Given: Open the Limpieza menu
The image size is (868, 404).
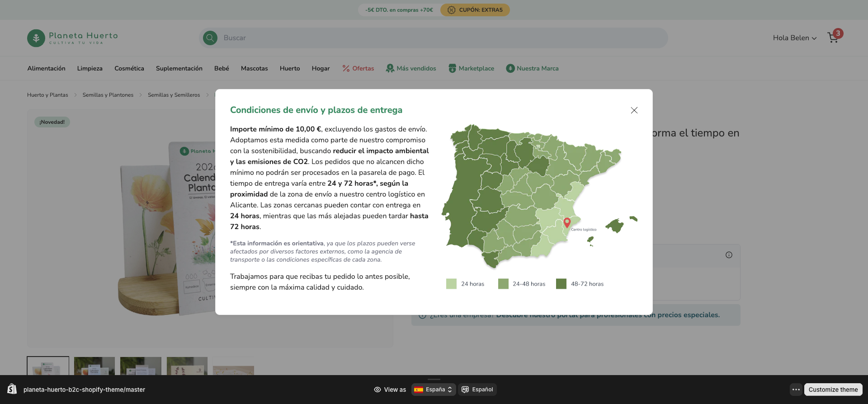Looking at the screenshot, I should click(90, 68).
